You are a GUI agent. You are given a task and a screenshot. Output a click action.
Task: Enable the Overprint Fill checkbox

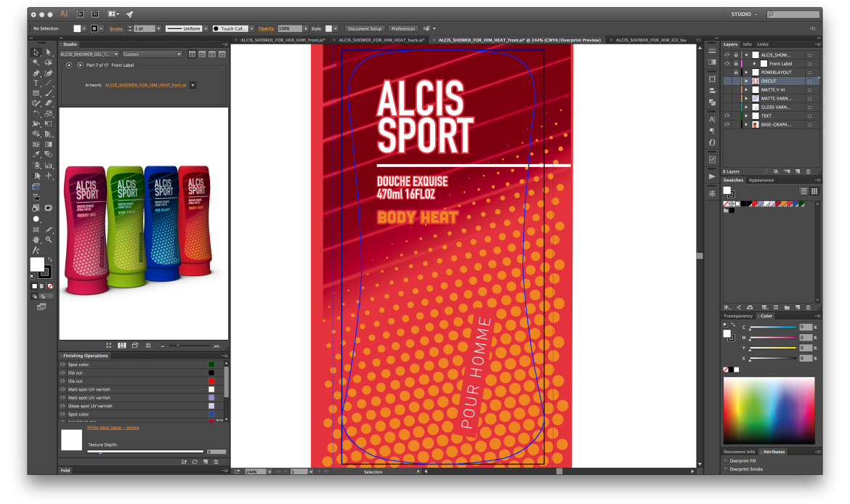(x=726, y=460)
